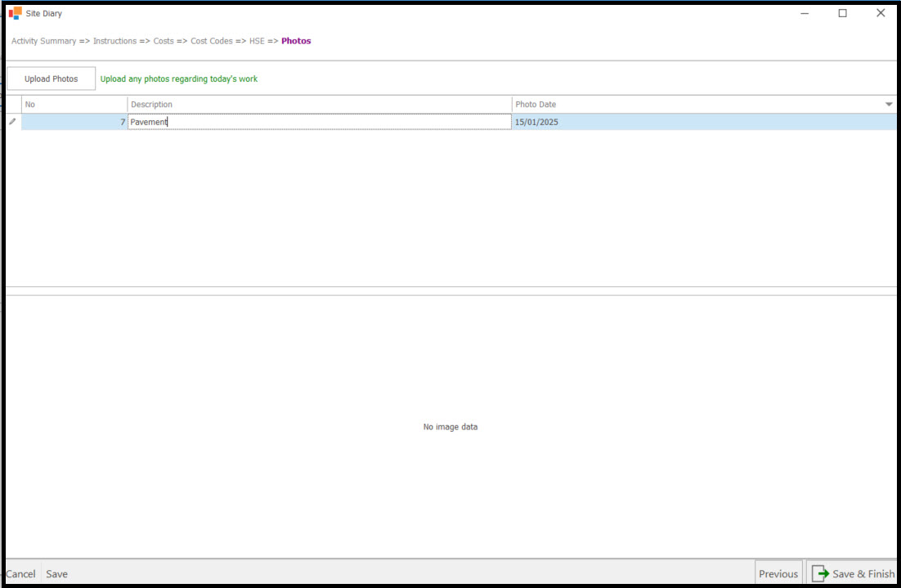
Task: Sort by the No column header
Action: [74, 105]
